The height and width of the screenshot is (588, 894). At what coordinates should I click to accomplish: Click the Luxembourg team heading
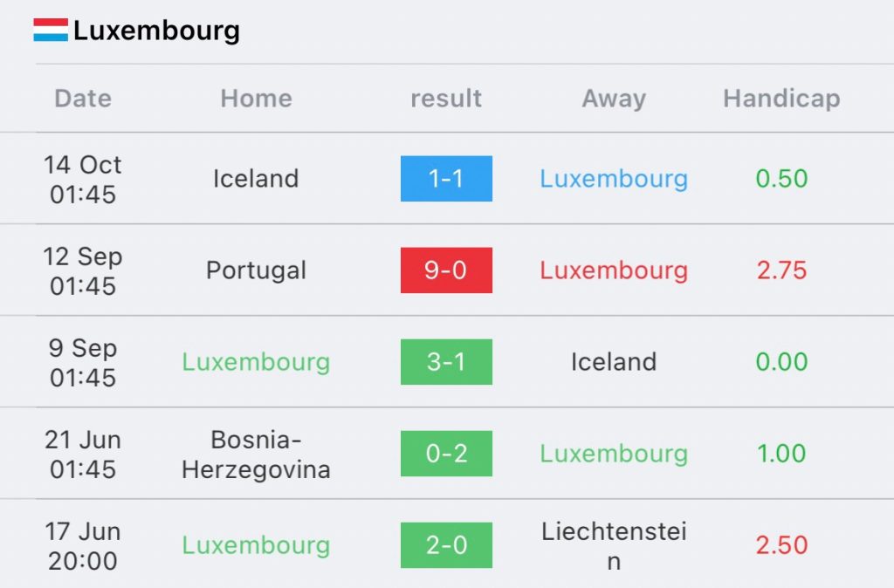coord(156,31)
